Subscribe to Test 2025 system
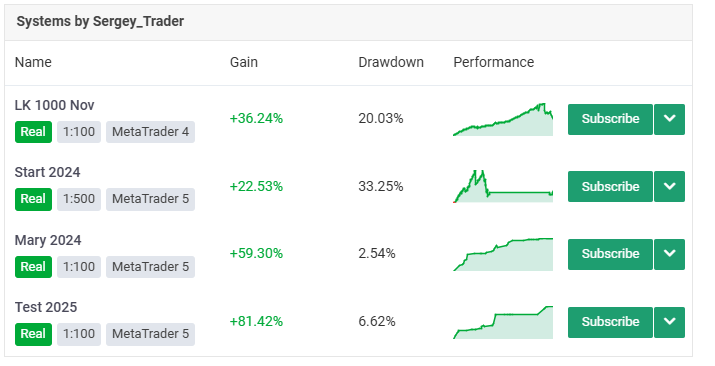 (610, 322)
